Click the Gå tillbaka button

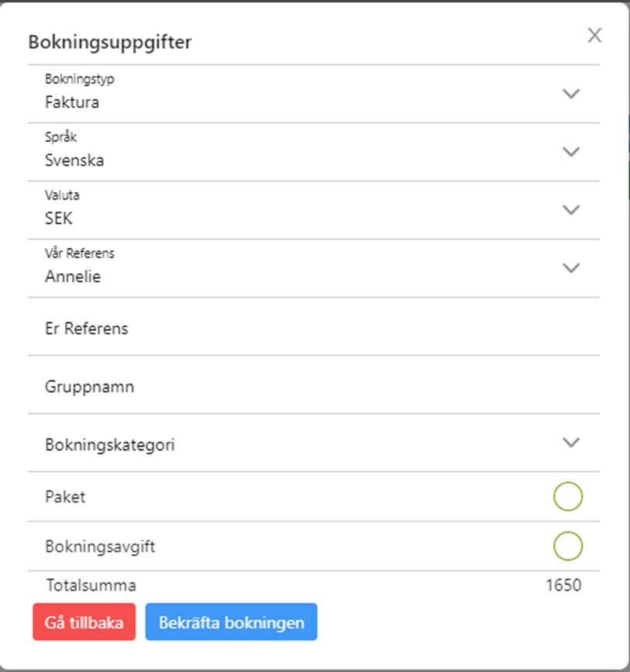[84, 622]
